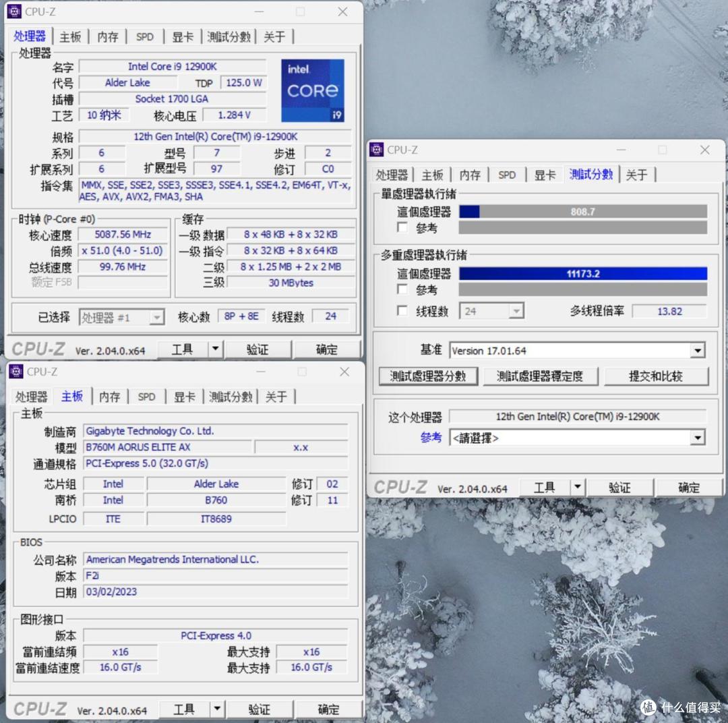The image size is (728, 723).
Task: Click 工具 button in processor window
Action: coord(183,349)
